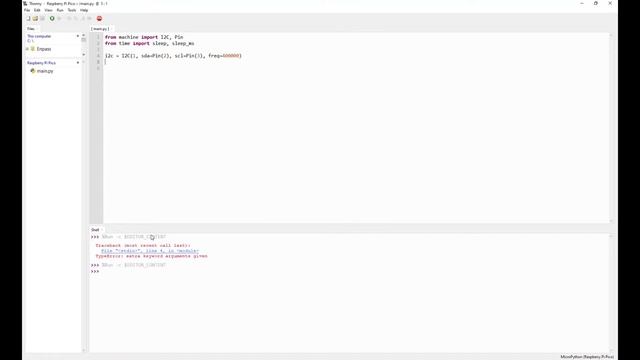Select main.py in Raspberry Pi Pico files
640x360 pixels.
tap(45, 71)
